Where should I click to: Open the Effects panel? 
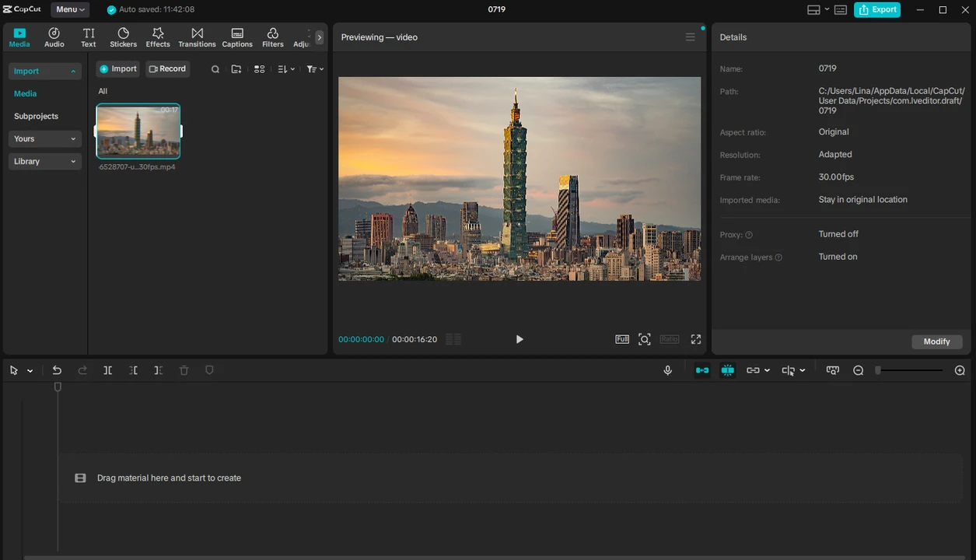[158, 37]
